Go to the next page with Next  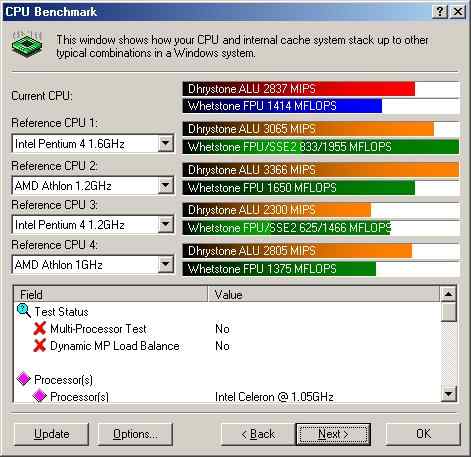(333, 434)
